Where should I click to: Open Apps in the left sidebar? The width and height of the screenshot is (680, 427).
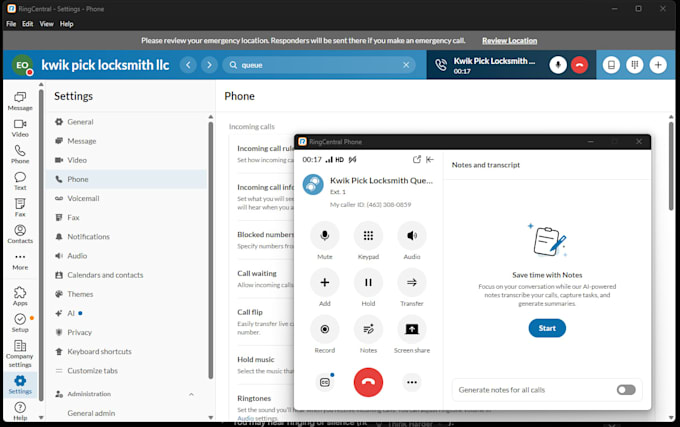point(20,297)
